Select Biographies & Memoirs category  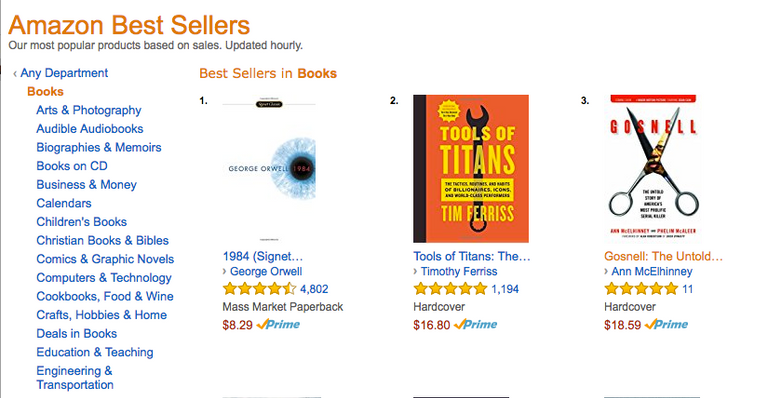(x=98, y=147)
